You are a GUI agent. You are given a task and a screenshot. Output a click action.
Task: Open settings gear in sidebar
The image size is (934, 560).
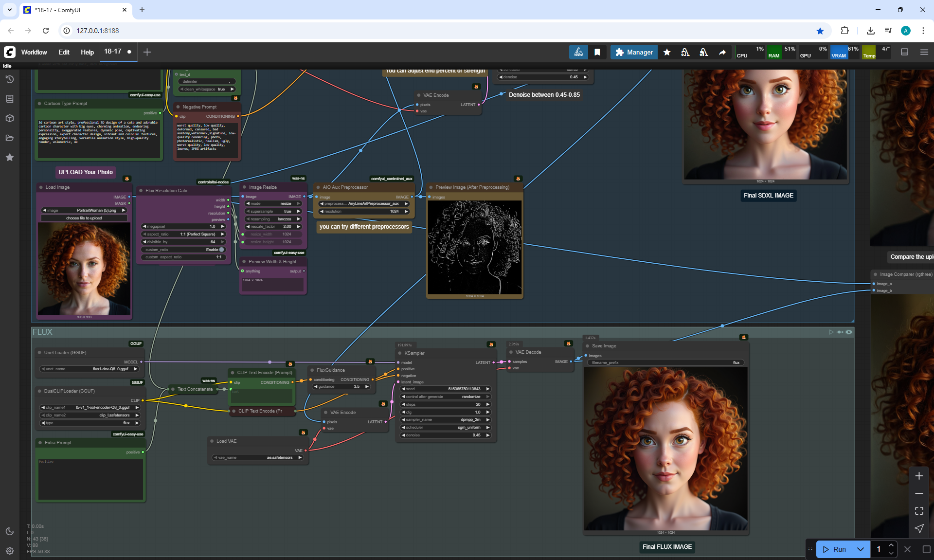pos(10,551)
